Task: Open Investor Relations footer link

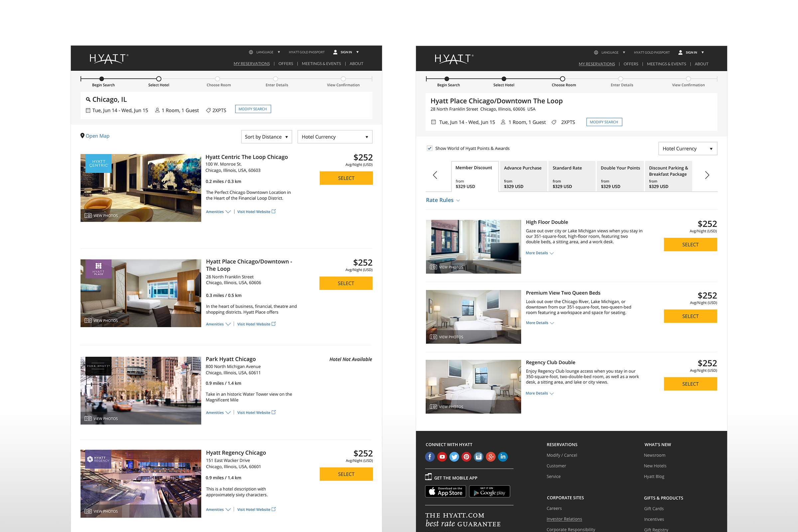Action: coord(564,519)
